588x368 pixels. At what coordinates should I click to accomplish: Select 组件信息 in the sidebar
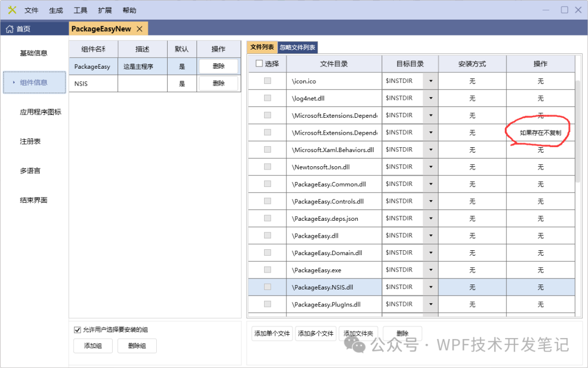click(34, 82)
